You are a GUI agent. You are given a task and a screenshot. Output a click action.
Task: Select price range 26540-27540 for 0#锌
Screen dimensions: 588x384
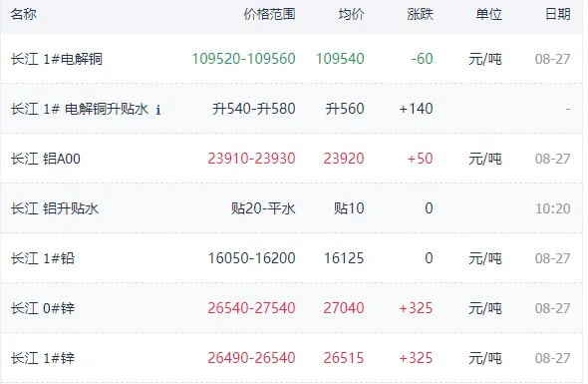click(x=251, y=308)
